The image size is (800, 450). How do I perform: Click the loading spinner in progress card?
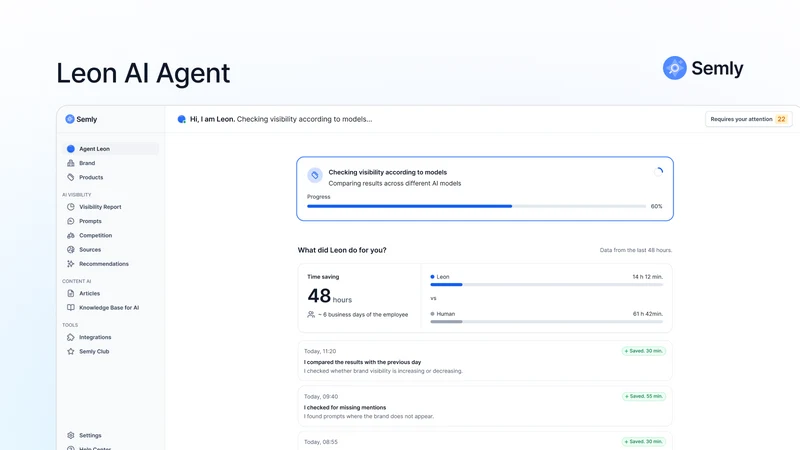[659, 172]
